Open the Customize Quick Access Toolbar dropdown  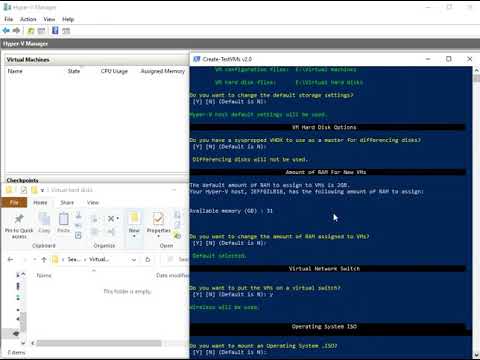click(x=42, y=190)
